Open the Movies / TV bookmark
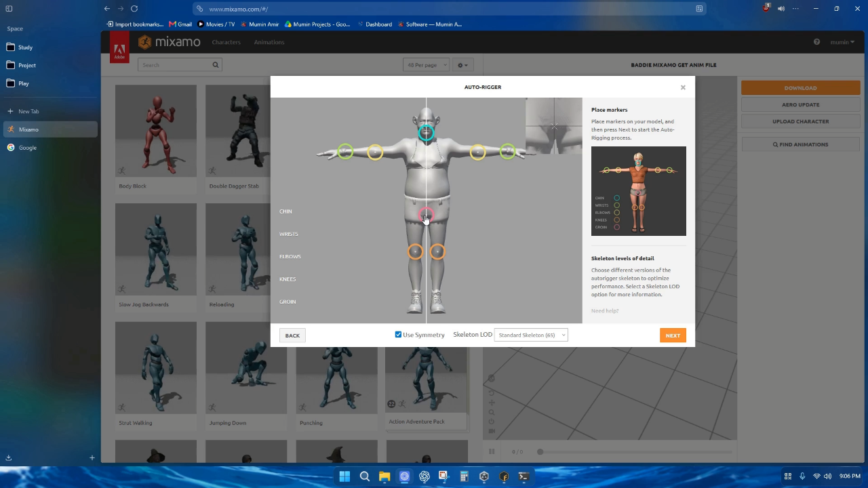The height and width of the screenshot is (488, 868). 216,24
